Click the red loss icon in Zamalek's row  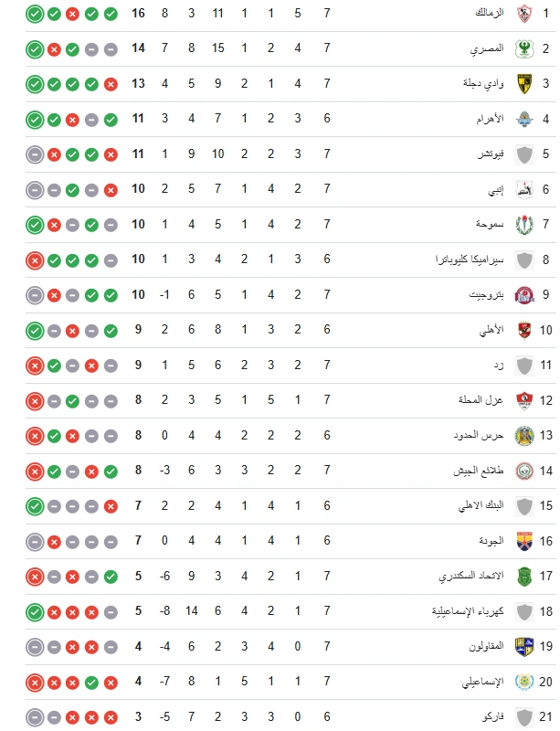(x=91, y=14)
